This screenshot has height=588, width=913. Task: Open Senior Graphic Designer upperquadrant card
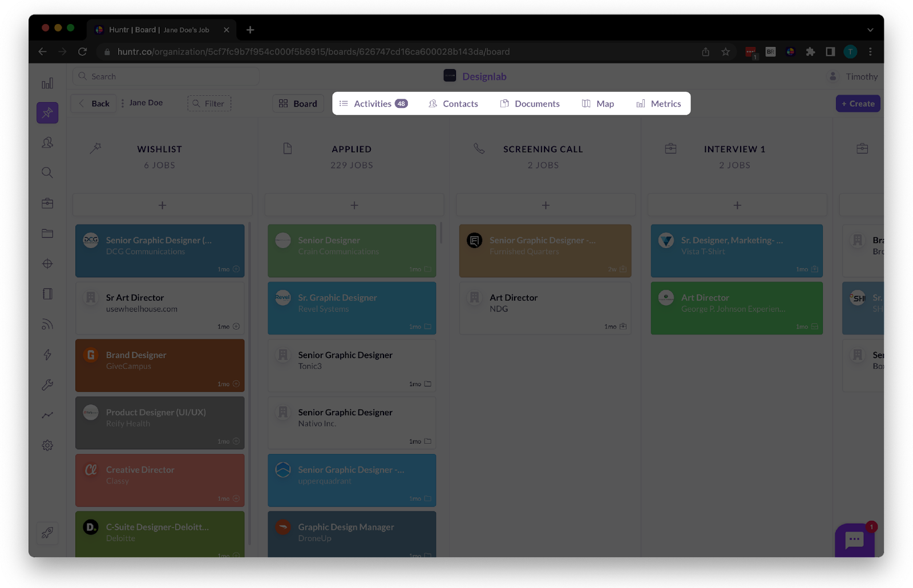[x=352, y=480]
